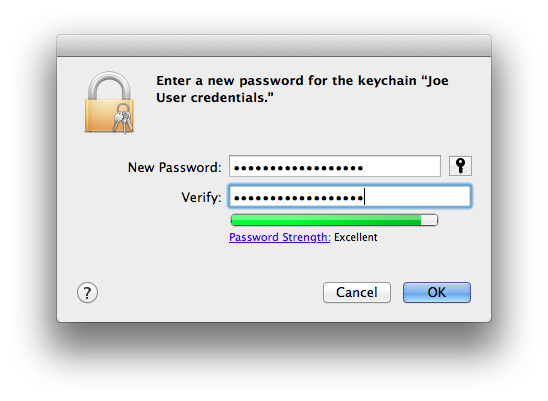The width and height of the screenshot is (548, 401).
Task: Click the "User credentials." text line
Action: [215, 98]
